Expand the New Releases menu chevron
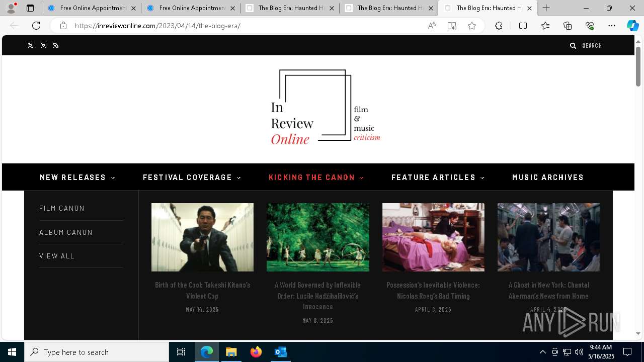Screen dimensions: 644x362 pyautogui.click(x=113, y=177)
